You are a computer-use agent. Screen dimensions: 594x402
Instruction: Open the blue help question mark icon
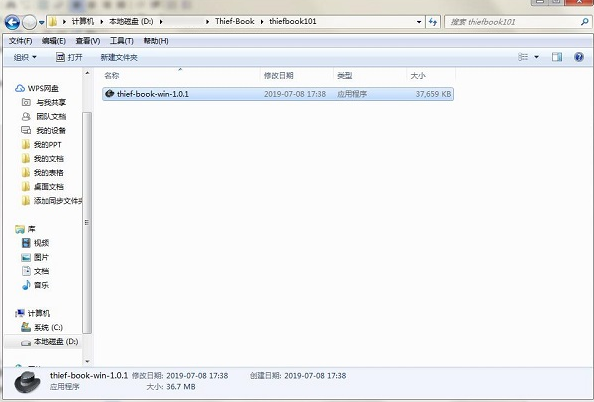point(579,57)
